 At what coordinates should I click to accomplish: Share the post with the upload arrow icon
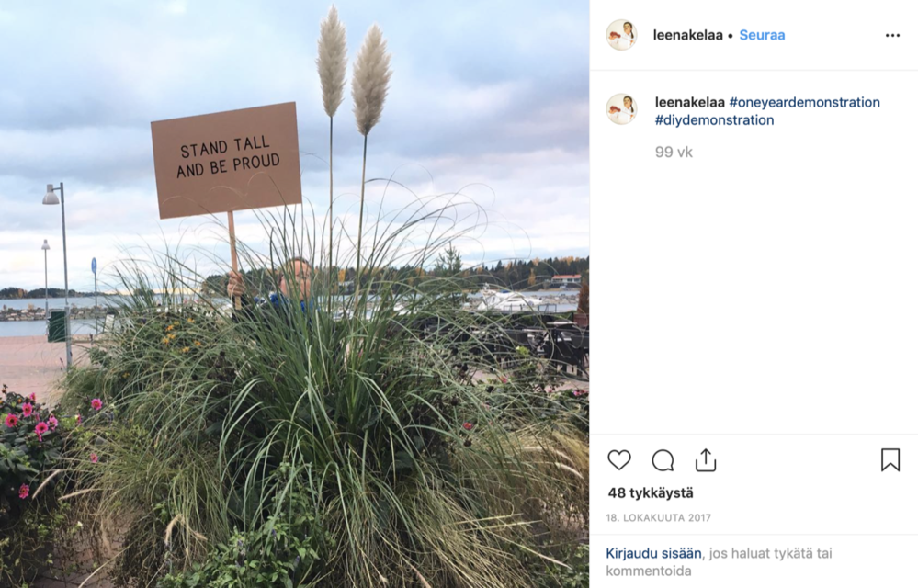point(706,460)
